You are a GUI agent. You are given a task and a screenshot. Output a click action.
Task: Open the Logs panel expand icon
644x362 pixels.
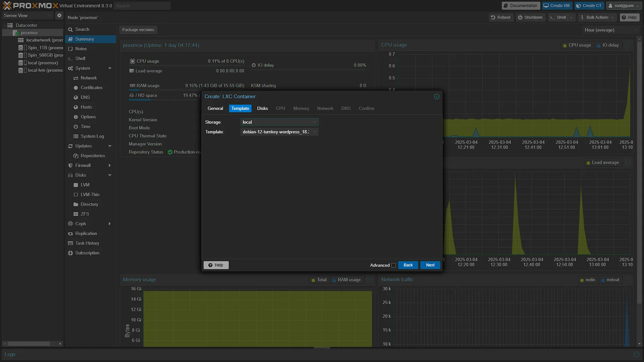[x=637, y=354]
